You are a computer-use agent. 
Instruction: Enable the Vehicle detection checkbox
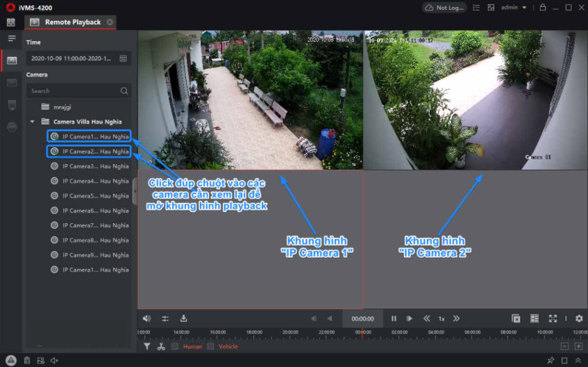click(x=210, y=346)
